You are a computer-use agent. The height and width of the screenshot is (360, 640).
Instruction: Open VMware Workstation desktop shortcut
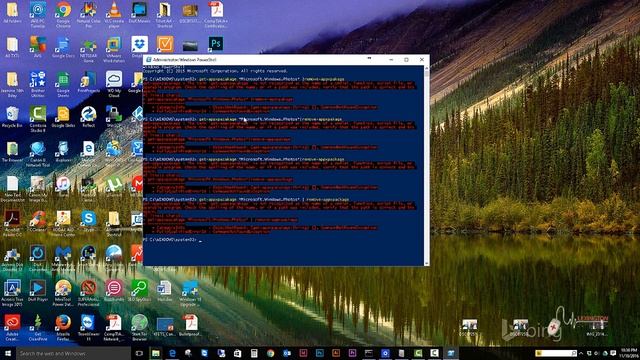(x=113, y=49)
